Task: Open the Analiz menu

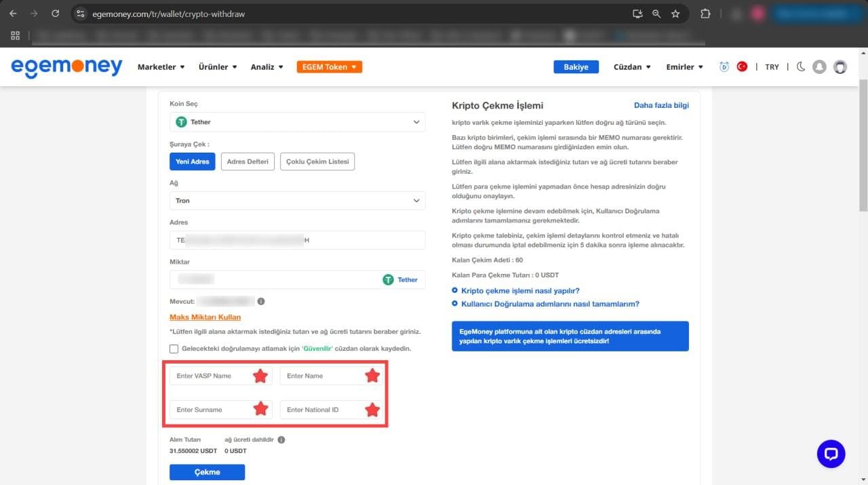Action: point(267,66)
